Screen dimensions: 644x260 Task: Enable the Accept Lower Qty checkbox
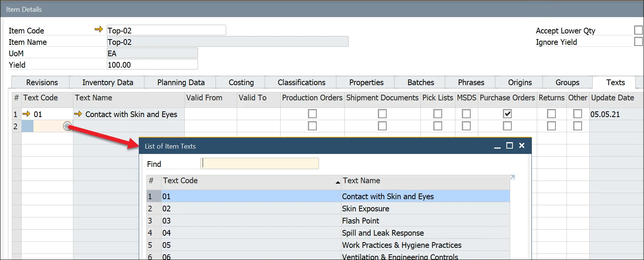638,30
